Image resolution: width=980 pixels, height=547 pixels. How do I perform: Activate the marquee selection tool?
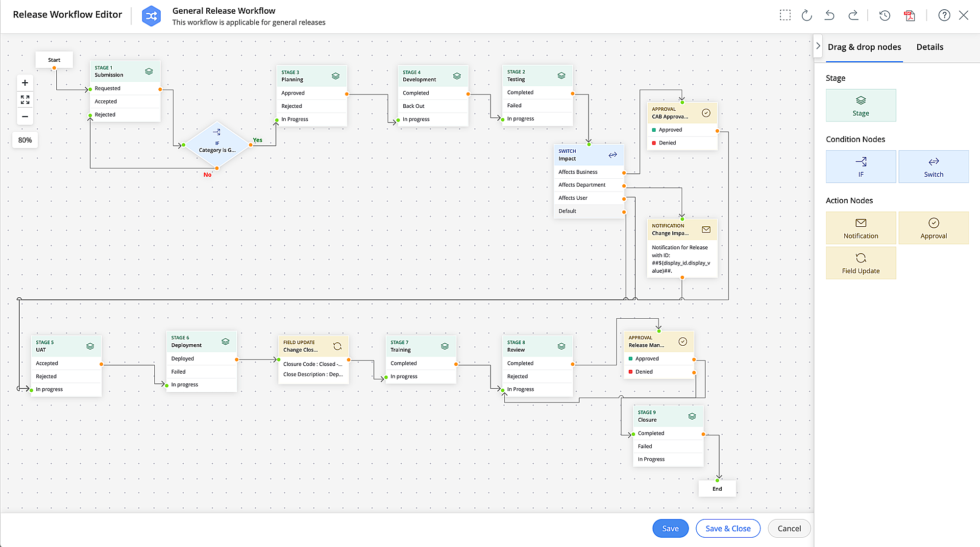point(785,15)
